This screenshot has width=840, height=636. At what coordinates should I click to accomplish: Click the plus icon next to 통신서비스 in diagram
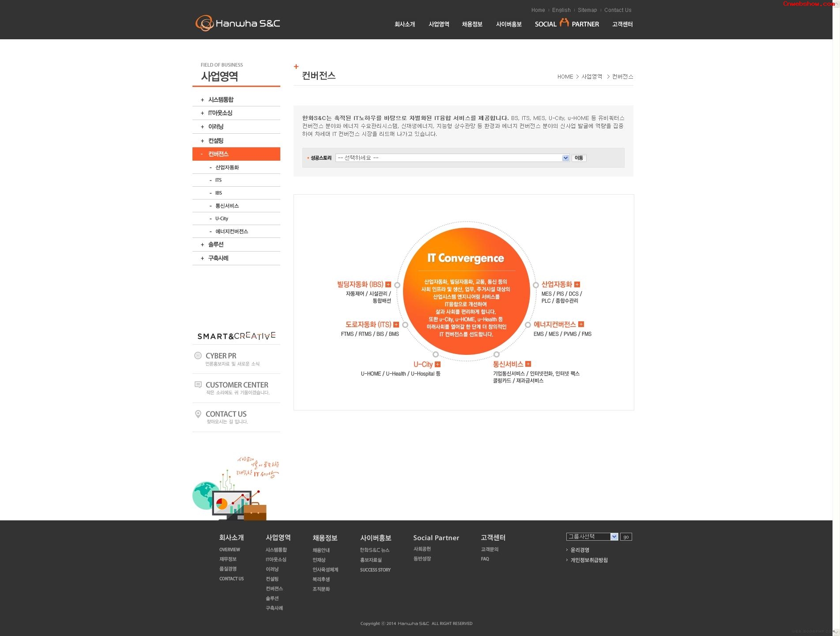[528, 364]
